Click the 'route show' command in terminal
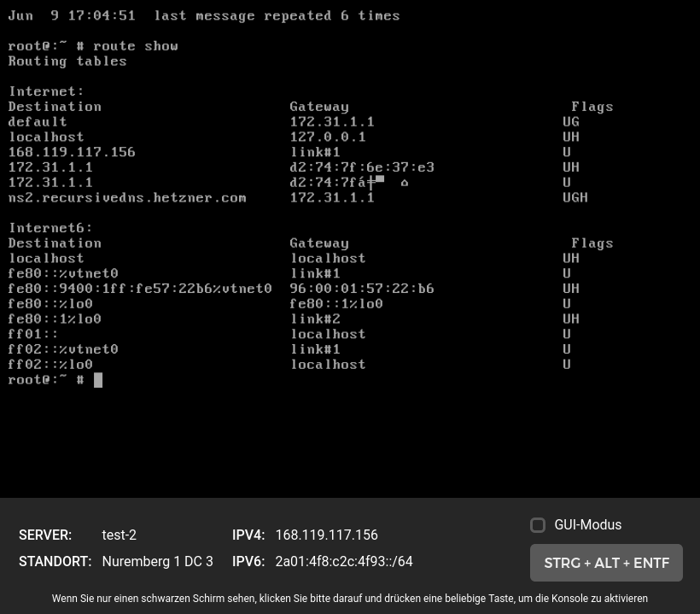 (x=135, y=46)
